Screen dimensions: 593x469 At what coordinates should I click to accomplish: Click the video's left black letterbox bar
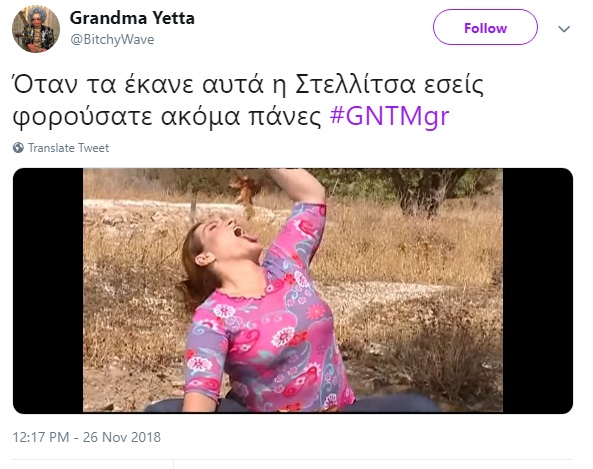[48, 290]
